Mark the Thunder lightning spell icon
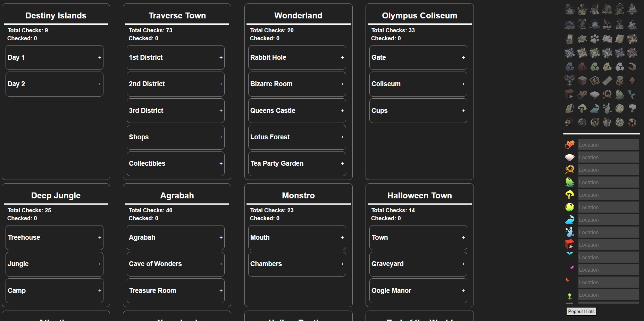Image resolution: width=644 pixels, height=321 pixels. 582,53
